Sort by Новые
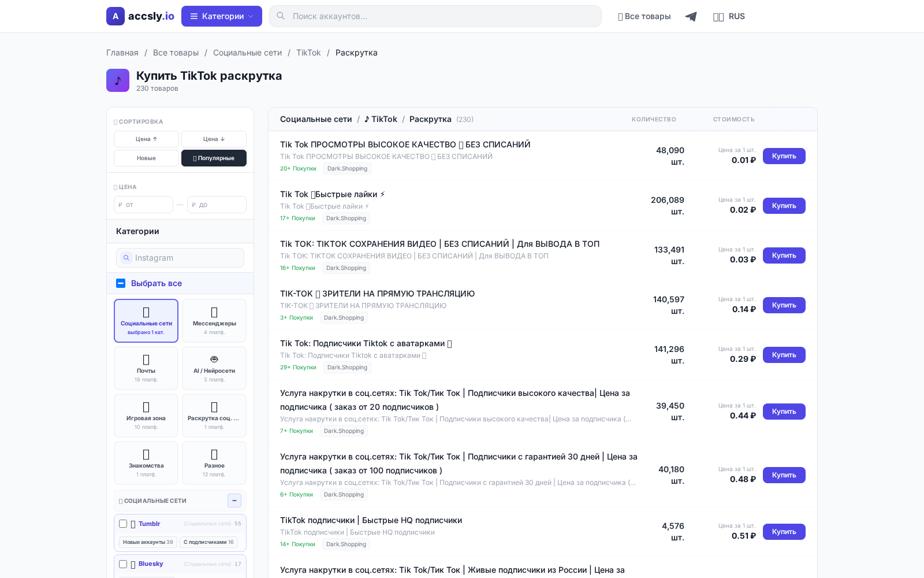 tap(146, 158)
